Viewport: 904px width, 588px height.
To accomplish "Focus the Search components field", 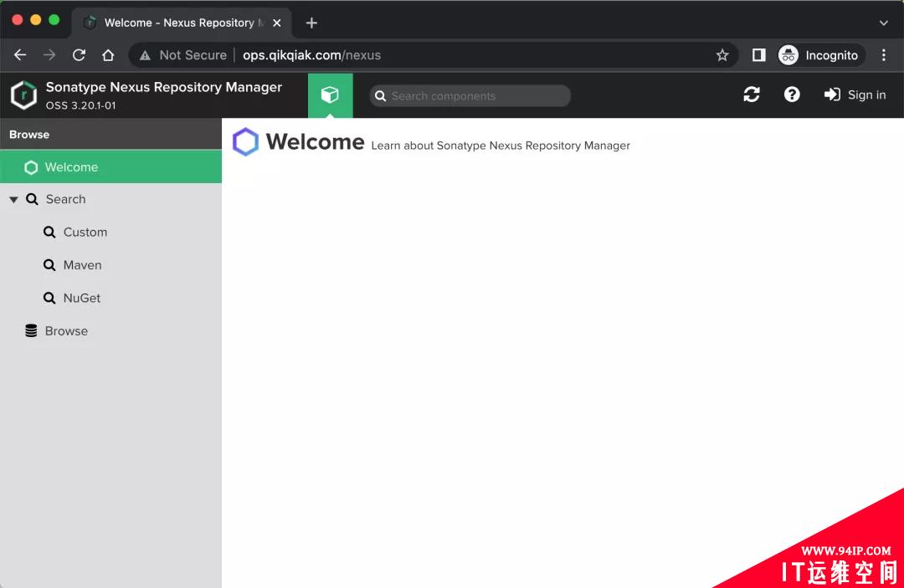I will click(x=470, y=95).
